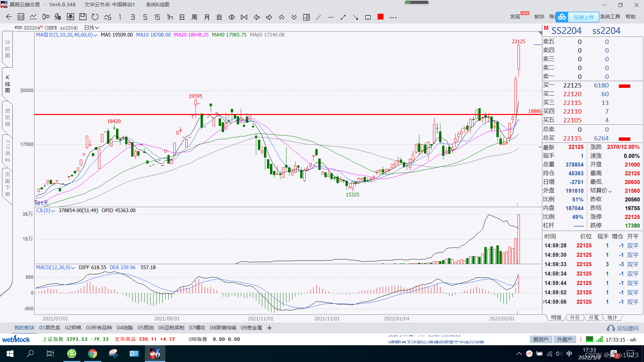Click the horizontal expand chart icon
This screenshot has width=644, height=362.
tap(232, 17)
